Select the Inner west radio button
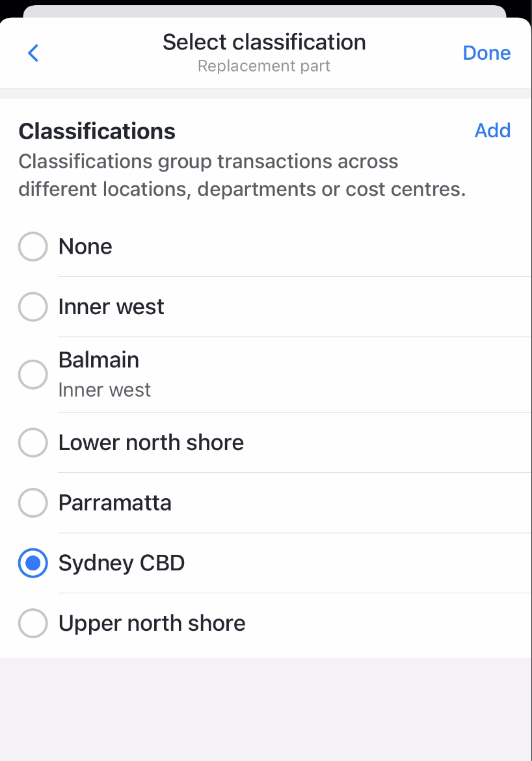 point(33,306)
